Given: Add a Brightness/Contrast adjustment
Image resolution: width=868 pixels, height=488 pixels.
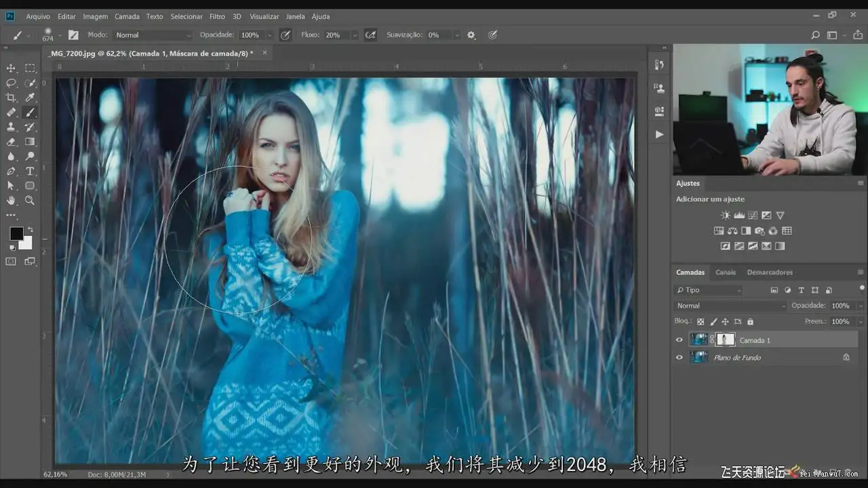Looking at the screenshot, I should [726, 216].
